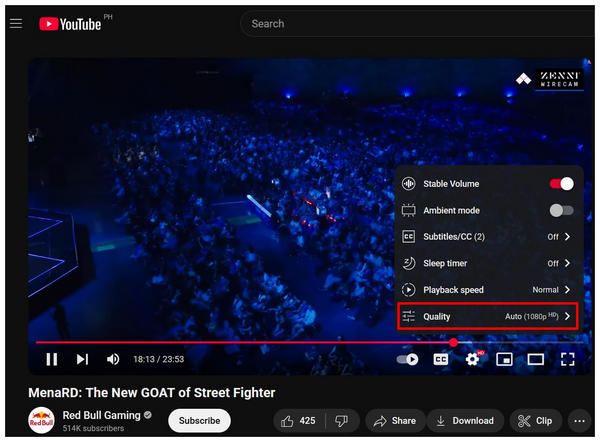The height and width of the screenshot is (442, 600).
Task: Enter full screen mode
Action: coord(567,359)
